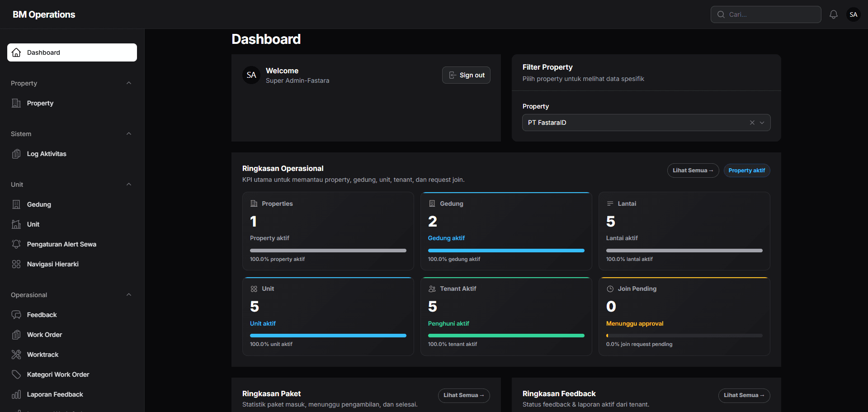This screenshot has width=868, height=412.
Task: Click the Properties KPI card heading
Action: 277,204
